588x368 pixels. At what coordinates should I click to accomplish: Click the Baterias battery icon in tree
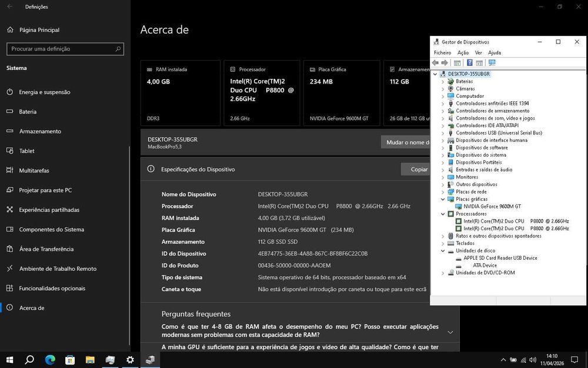tap(451, 81)
